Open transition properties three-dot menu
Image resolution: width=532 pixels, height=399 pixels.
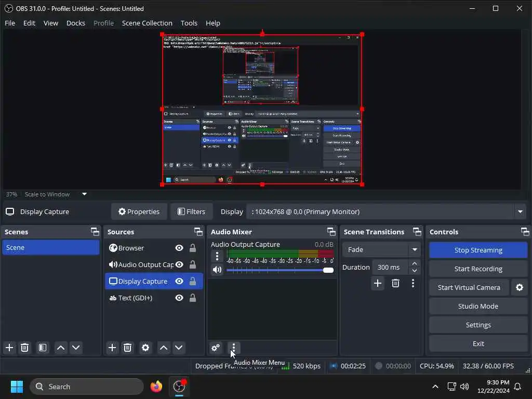coord(413,283)
